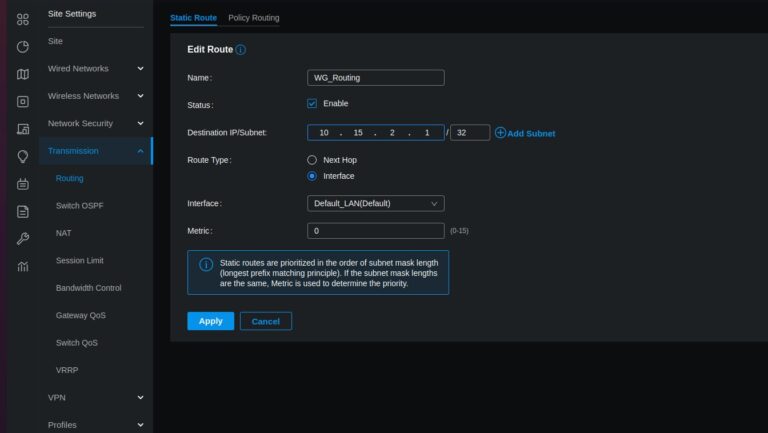This screenshot has height=433, width=768.
Task: Expand the Wired Networks menu
Action: 96,69
